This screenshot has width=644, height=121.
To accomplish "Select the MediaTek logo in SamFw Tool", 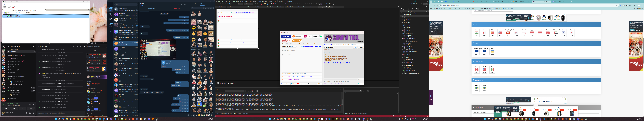I will 297,41.
